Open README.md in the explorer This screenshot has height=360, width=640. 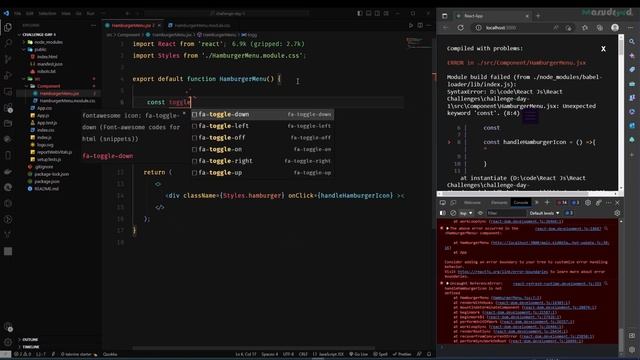(x=46, y=189)
